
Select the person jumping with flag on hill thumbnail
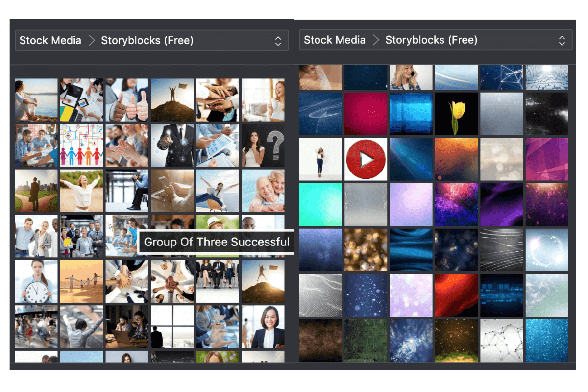coord(263,281)
